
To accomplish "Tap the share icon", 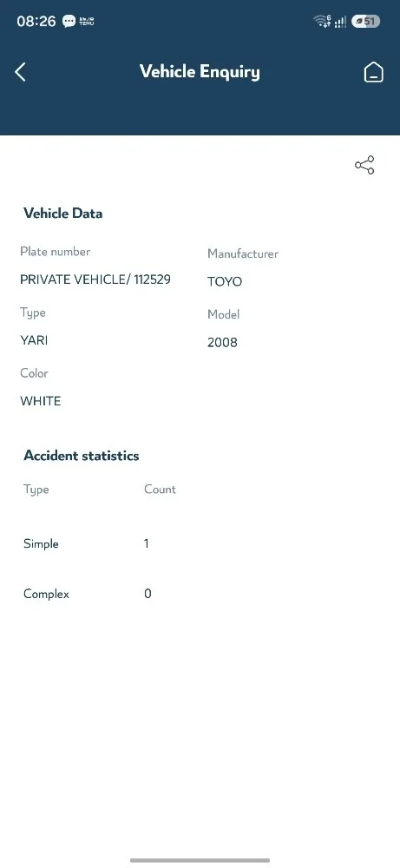I will [364, 165].
